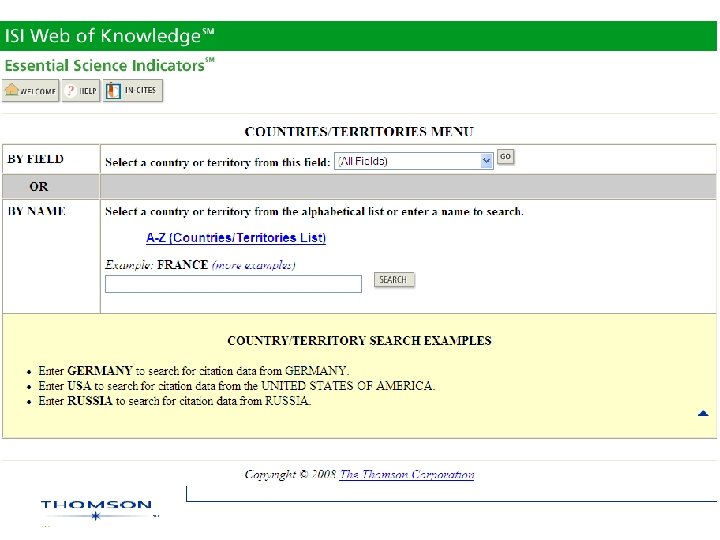Click the Thomson logo
The width and height of the screenshot is (720, 540).
[x=96, y=510]
